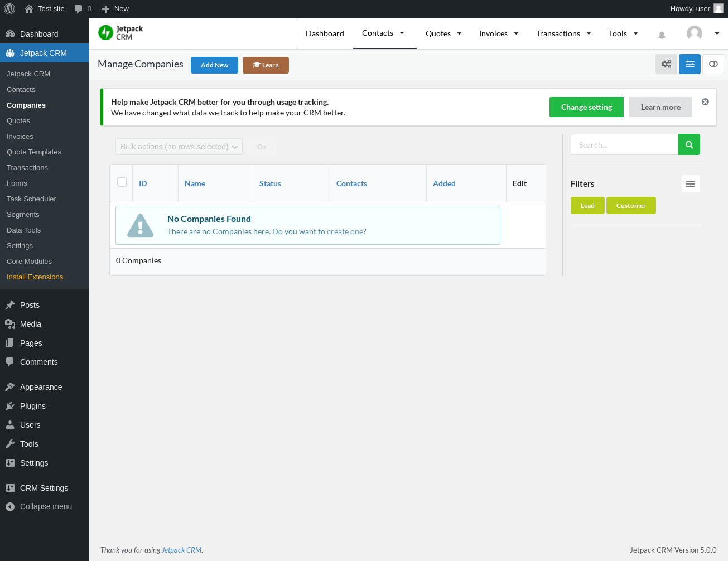
Task: Open the WordPress Dashboard sidebar item
Action: point(45,34)
